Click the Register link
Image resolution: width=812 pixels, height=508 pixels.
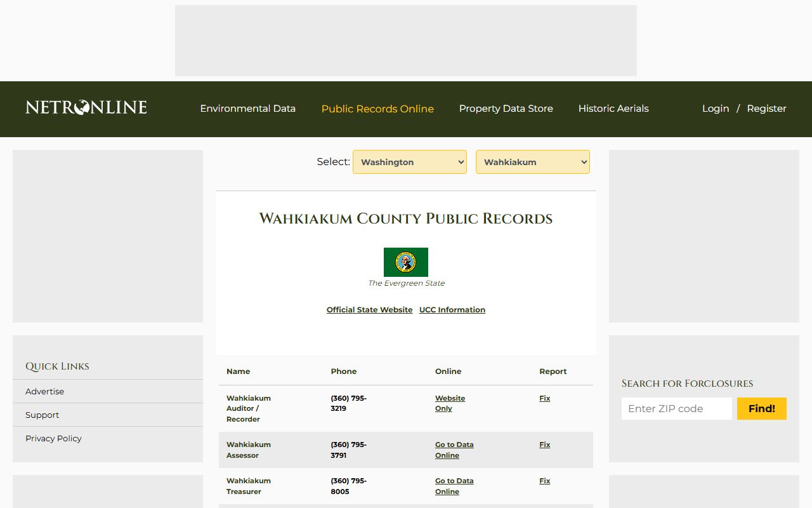click(766, 109)
